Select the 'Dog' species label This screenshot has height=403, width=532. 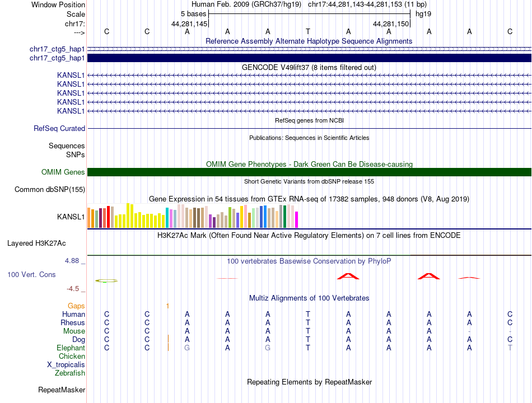tap(79, 339)
